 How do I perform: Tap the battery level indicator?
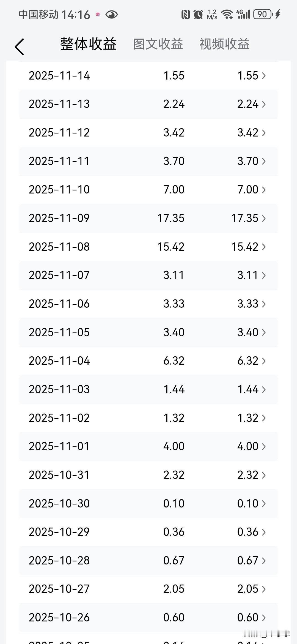[x=263, y=14]
